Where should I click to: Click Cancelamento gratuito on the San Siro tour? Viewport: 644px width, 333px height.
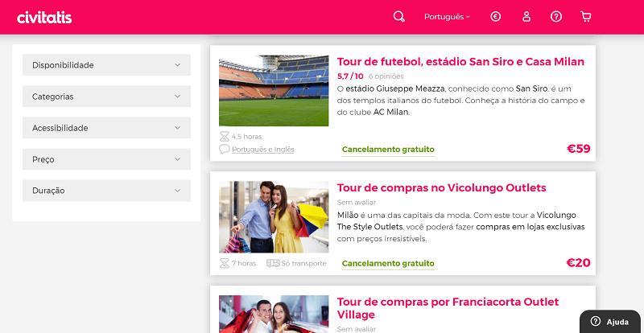(x=388, y=150)
